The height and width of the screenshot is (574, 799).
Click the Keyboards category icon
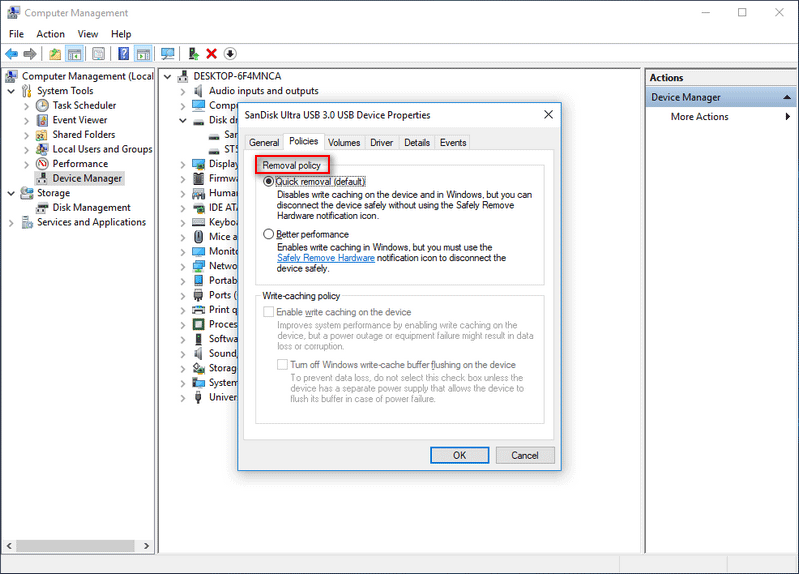point(198,223)
